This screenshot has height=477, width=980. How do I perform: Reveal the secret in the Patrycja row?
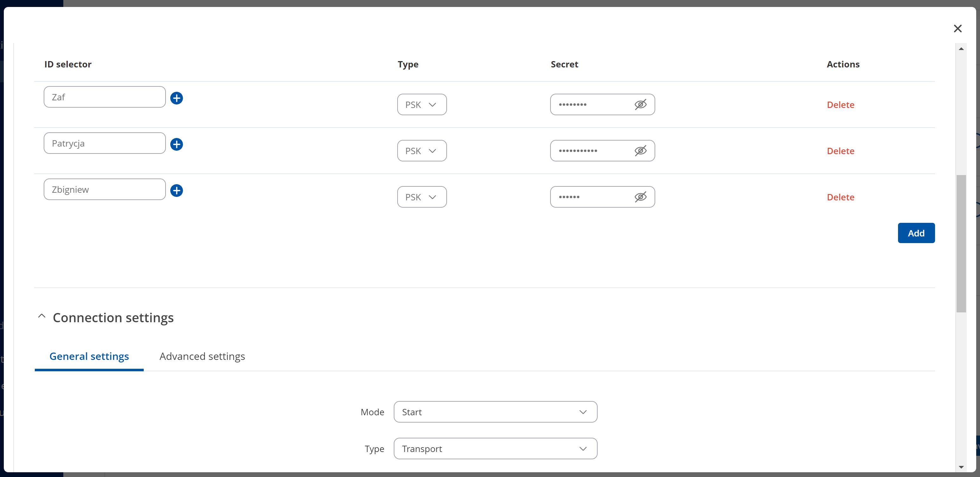pos(640,151)
